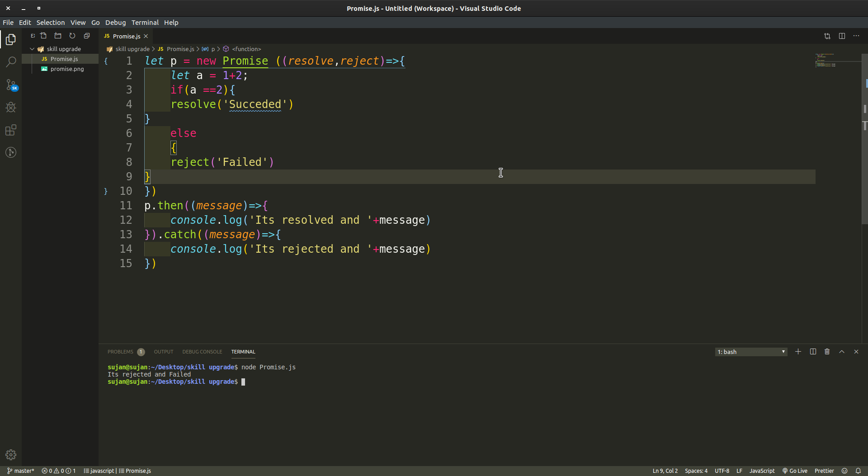The width and height of the screenshot is (868, 476).
Task: Open the Debug view bug icon
Action: (x=11, y=108)
